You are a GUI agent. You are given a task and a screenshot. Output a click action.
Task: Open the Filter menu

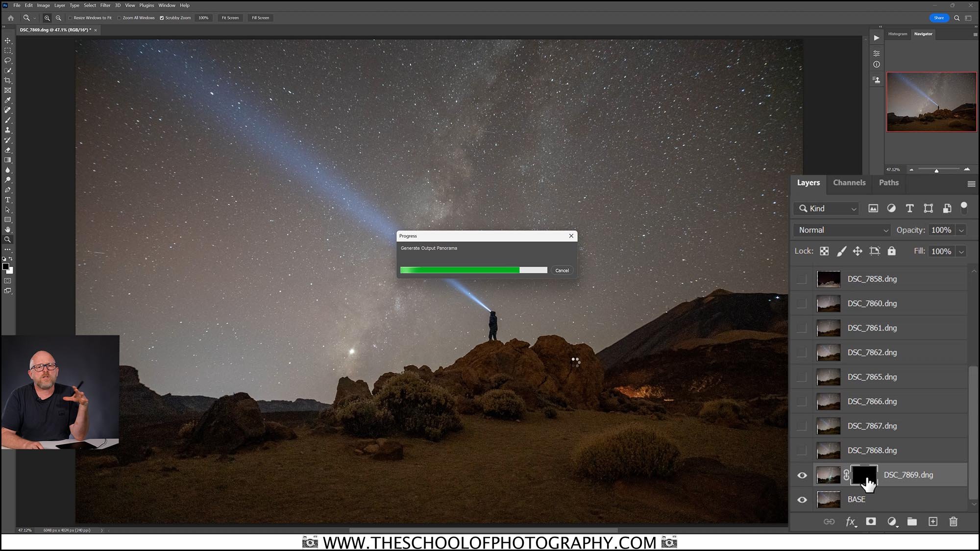(105, 5)
